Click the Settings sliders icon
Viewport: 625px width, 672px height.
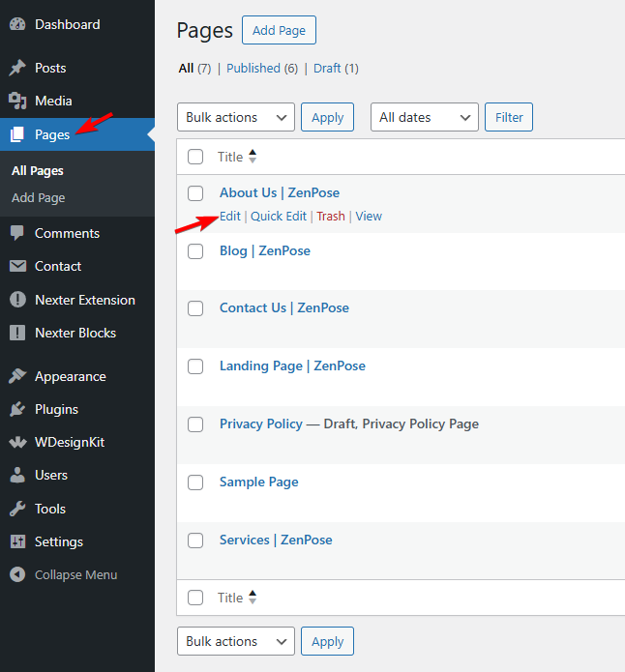(x=17, y=541)
